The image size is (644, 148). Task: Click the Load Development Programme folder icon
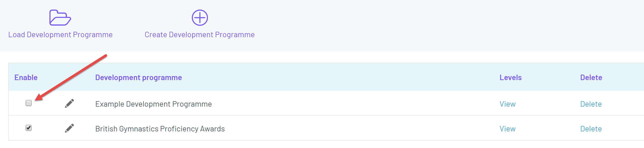(60, 18)
